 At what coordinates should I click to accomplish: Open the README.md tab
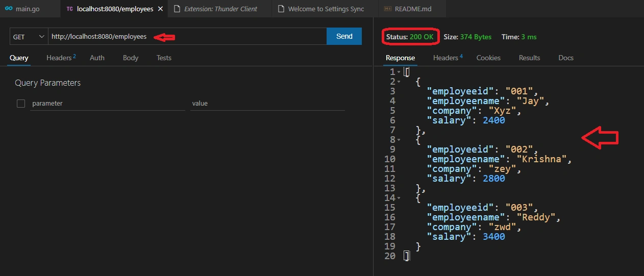413,9
